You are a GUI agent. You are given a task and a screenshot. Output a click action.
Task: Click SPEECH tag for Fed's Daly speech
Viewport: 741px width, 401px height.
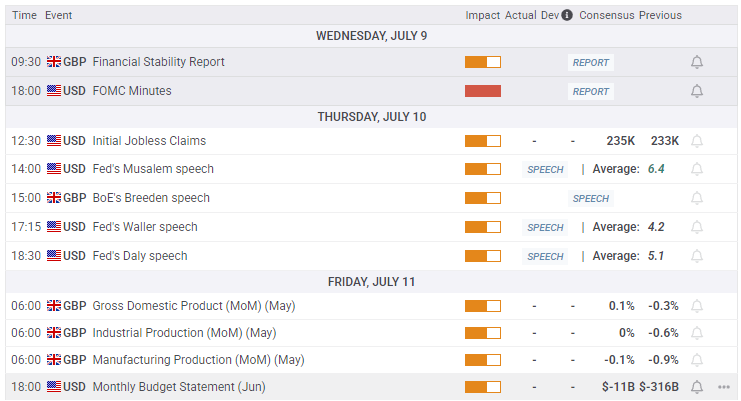click(x=545, y=256)
